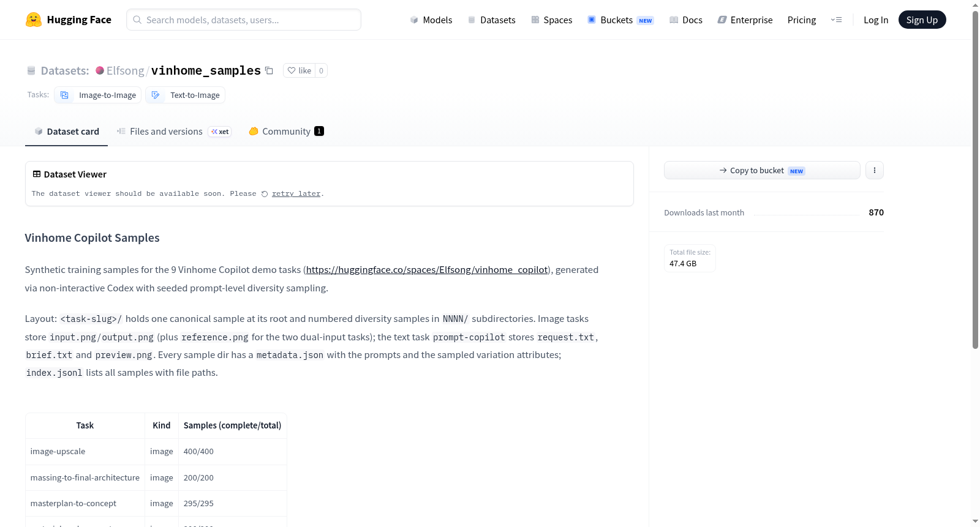Click the retry later link

click(x=296, y=193)
